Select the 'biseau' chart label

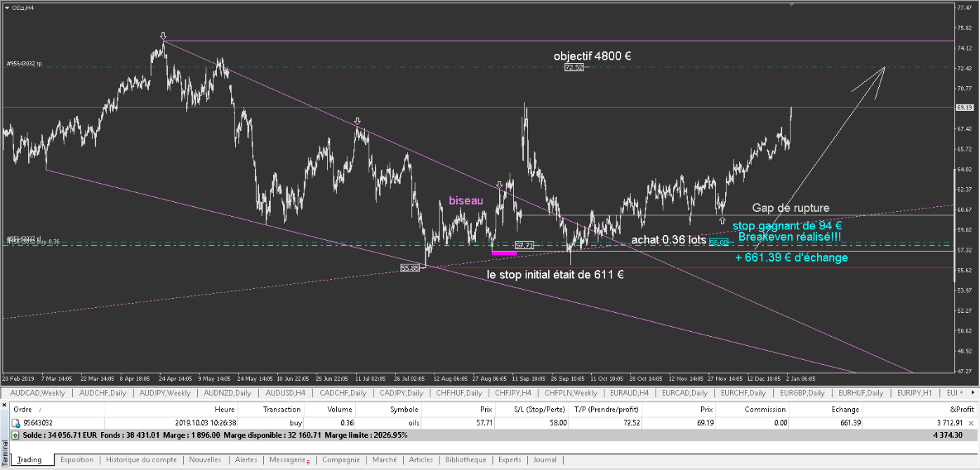point(466,201)
